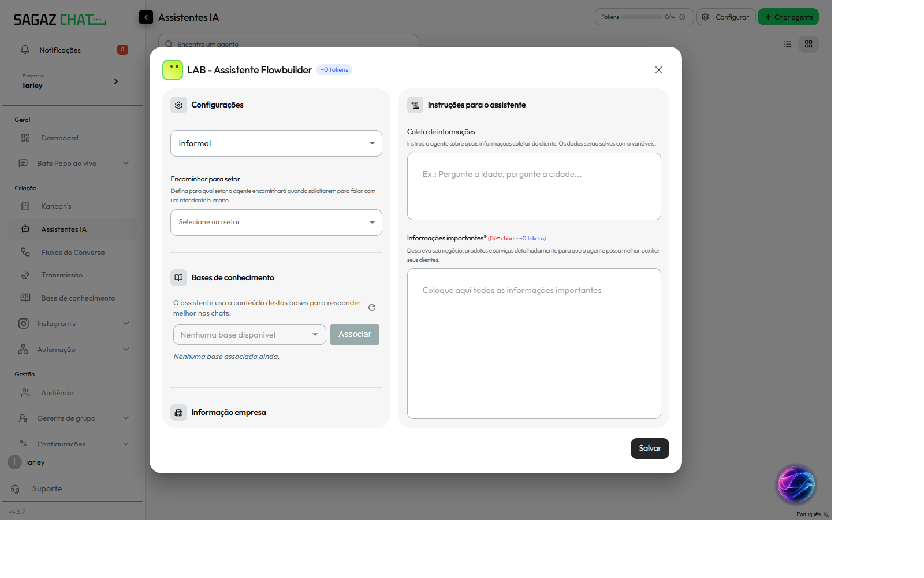
Task: Click the Bate Papo ao vivo chat icon
Action: [x=23, y=164]
